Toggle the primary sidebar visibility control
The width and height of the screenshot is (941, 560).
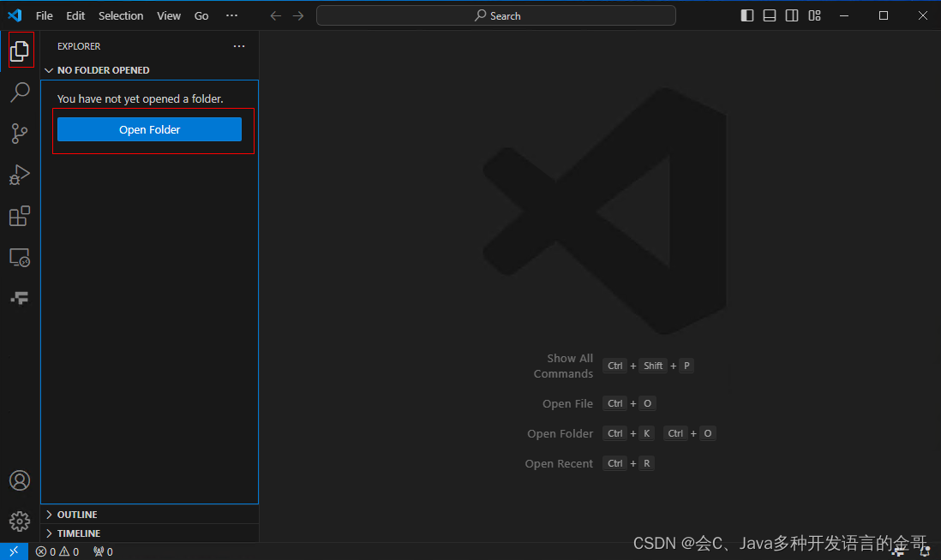coord(746,15)
